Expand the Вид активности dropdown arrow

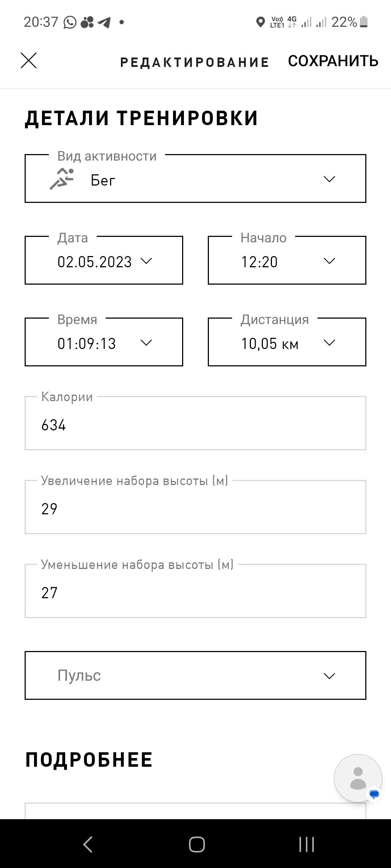click(x=329, y=179)
